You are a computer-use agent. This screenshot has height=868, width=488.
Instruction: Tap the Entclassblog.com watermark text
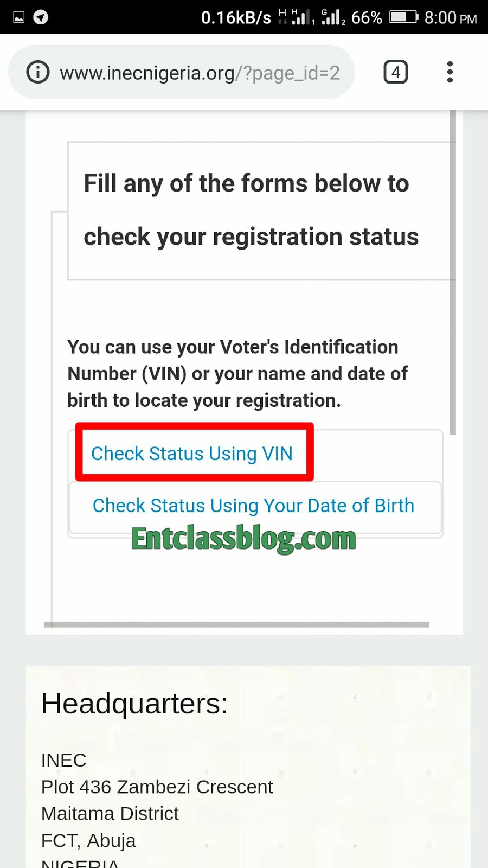coord(243,539)
